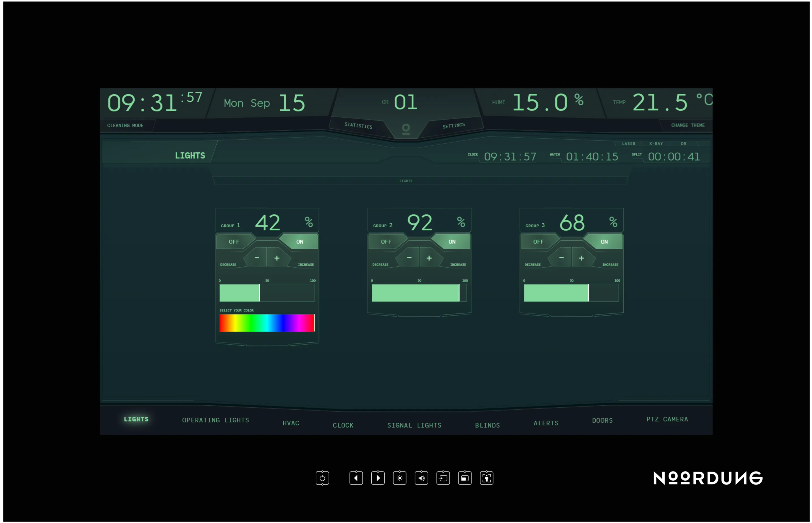Decrease Group 3 brightness with minus
Viewport: 812px width, 523px height.
[561, 258]
